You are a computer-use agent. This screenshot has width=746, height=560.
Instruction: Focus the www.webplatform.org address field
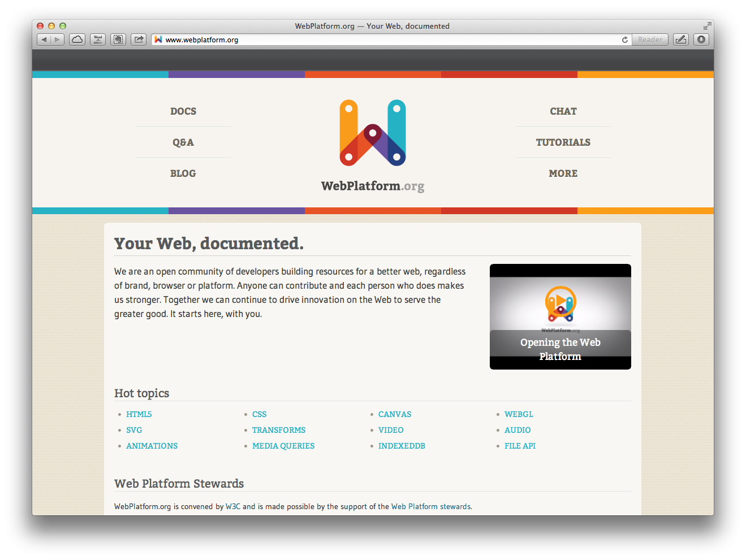390,40
